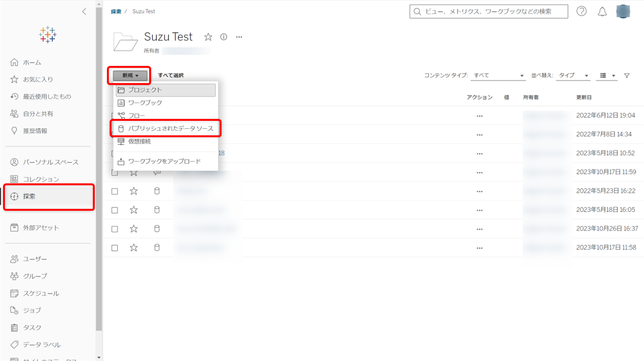
Task: Toggle the star next to the Suzu Test title
Action: pyautogui.click(x=208, y=37)
